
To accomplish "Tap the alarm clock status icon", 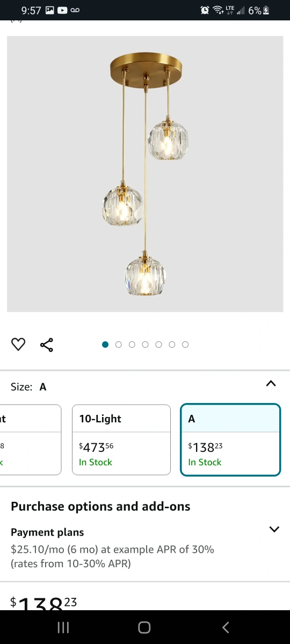I will click(205, 10).
